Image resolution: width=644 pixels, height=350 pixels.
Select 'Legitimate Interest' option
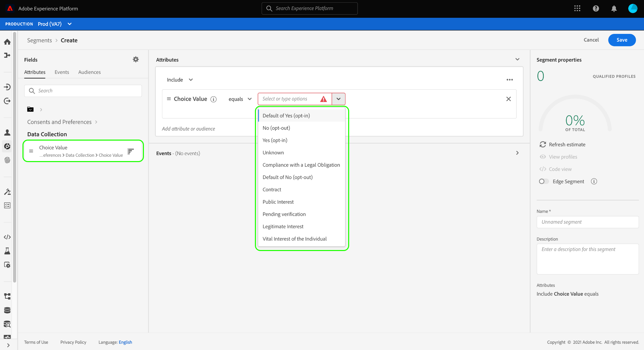[302, 227]
